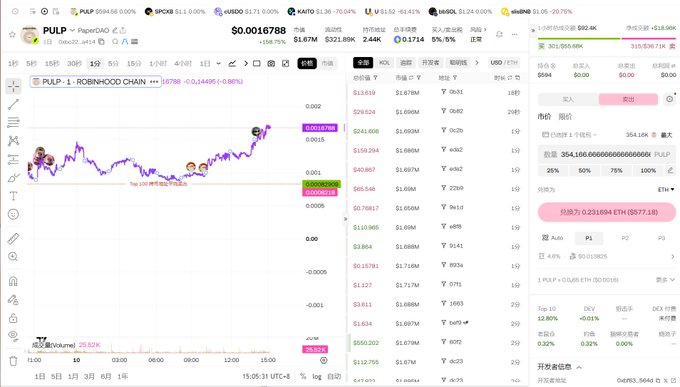Click the 25% amount button

[553, 171]
